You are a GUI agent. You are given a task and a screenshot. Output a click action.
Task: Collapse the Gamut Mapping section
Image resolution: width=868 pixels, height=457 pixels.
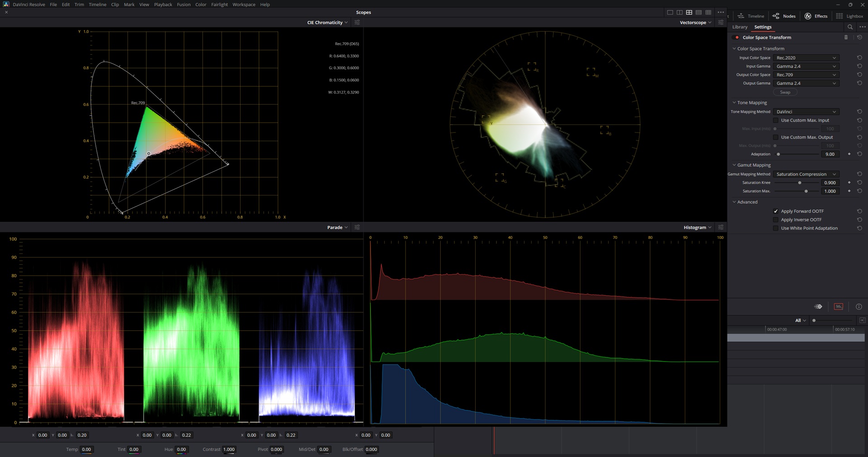(734, 165)
